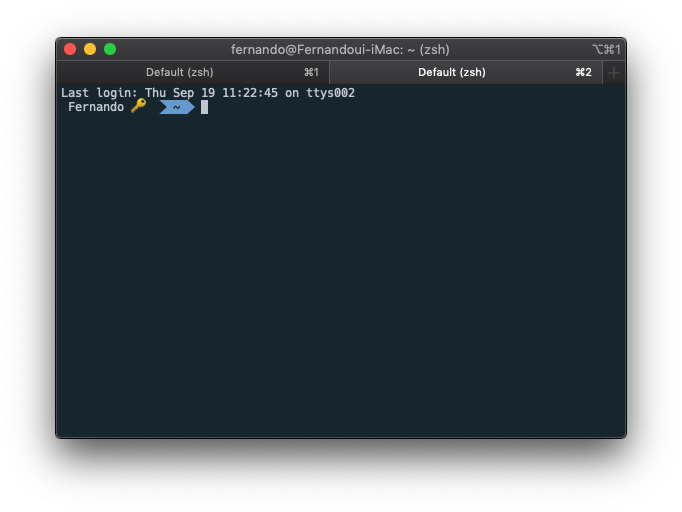Viewport: 682px width, 512px height.
Task: Click the ttys002 text in login line
Action: point(330,93)
